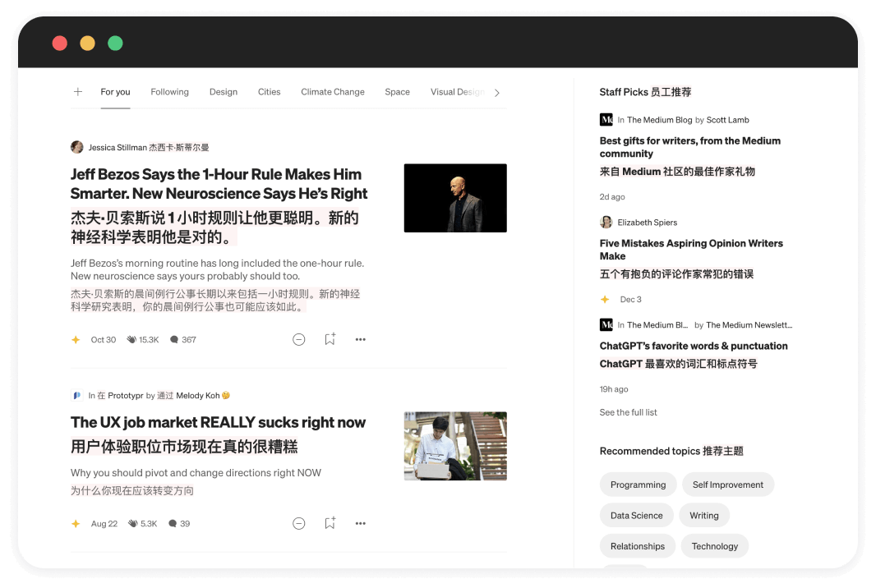Screen dimensions: 876x588
Task: Show less like the Bezos article
Action: click(x=299, y=339)
